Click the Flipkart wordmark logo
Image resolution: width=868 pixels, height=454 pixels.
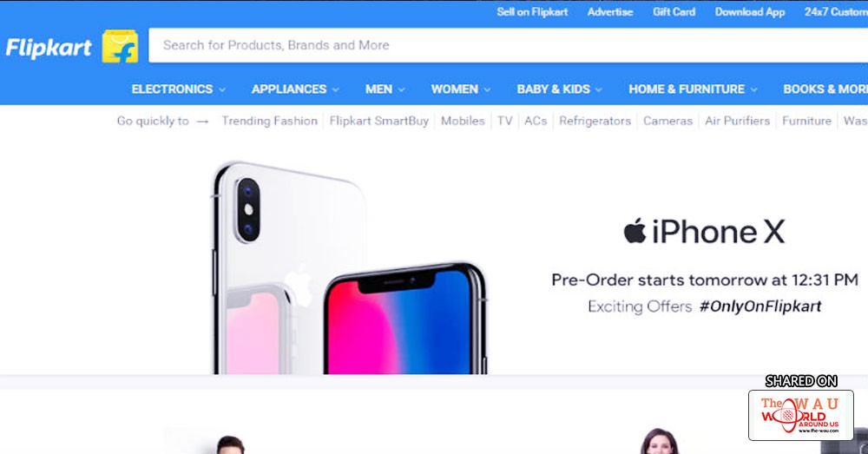(x=49, y=48)
